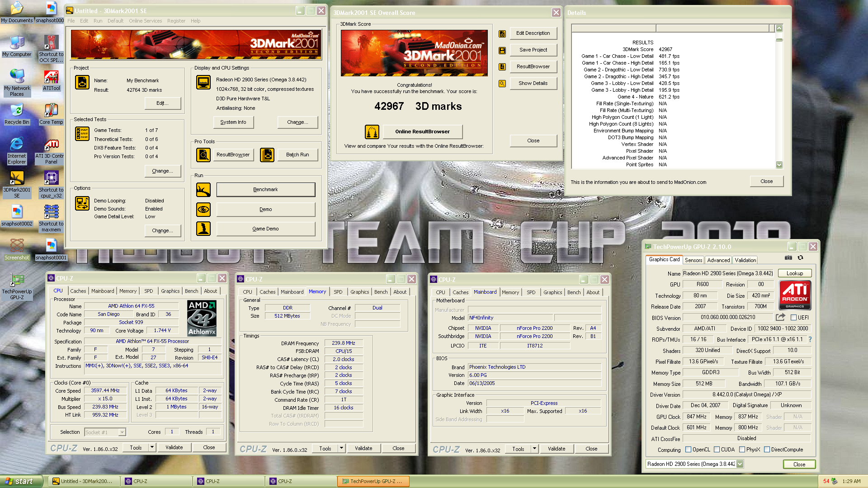Select the Caches tab in first CPU-Z window
This screenshot has height=488, width=868.
pyautogui.click(x=78, y=291)
